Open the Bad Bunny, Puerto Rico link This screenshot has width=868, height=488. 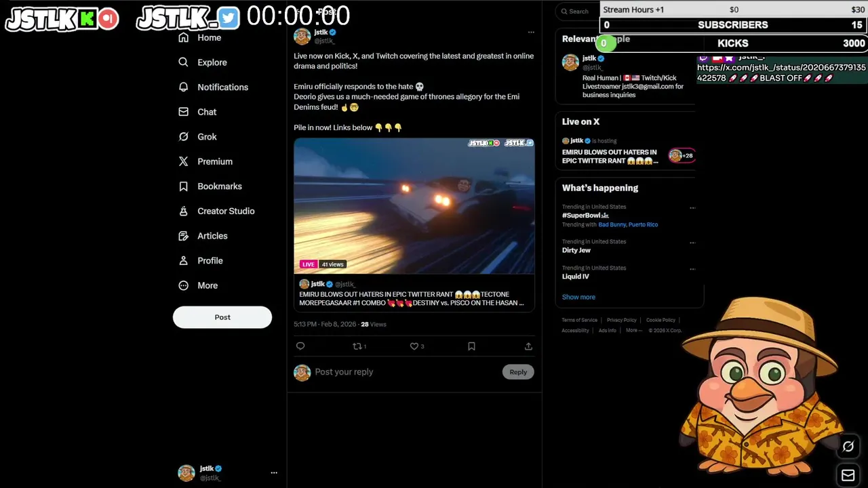pos(628,224)
